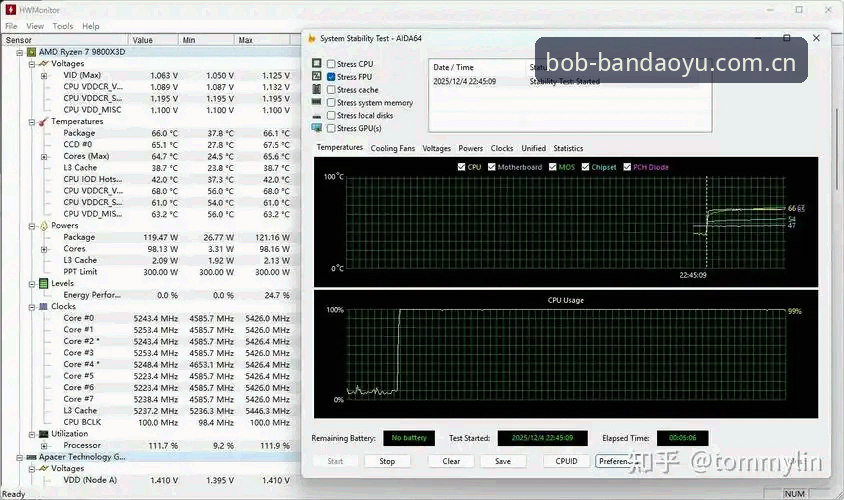
Task: Toggle the CPU graph checkbox
Action: [x=461, y=167]
